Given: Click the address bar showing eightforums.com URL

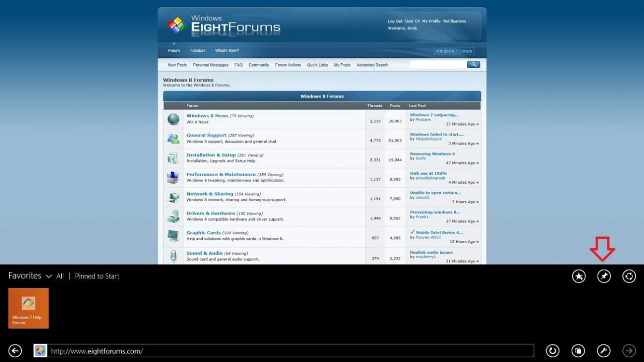Looking at the screenshot, I should pyautogui.click(x=292, y=350).
